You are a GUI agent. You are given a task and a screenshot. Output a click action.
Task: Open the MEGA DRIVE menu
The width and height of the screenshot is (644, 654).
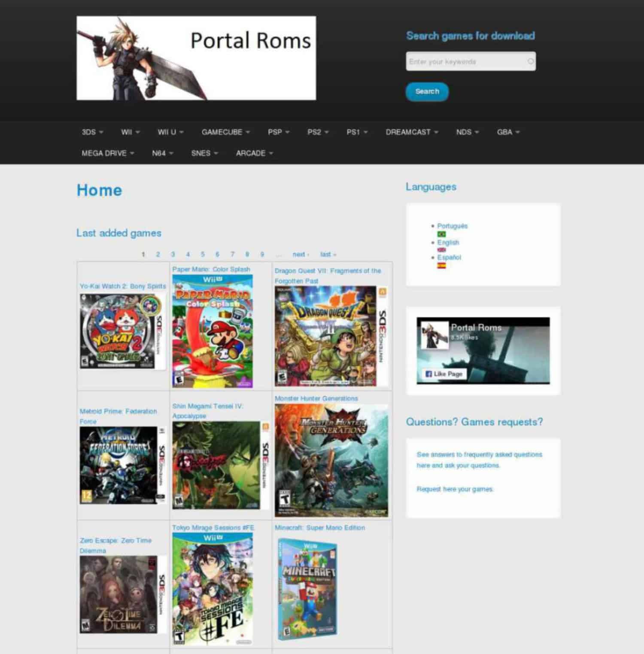click(108, 153)
